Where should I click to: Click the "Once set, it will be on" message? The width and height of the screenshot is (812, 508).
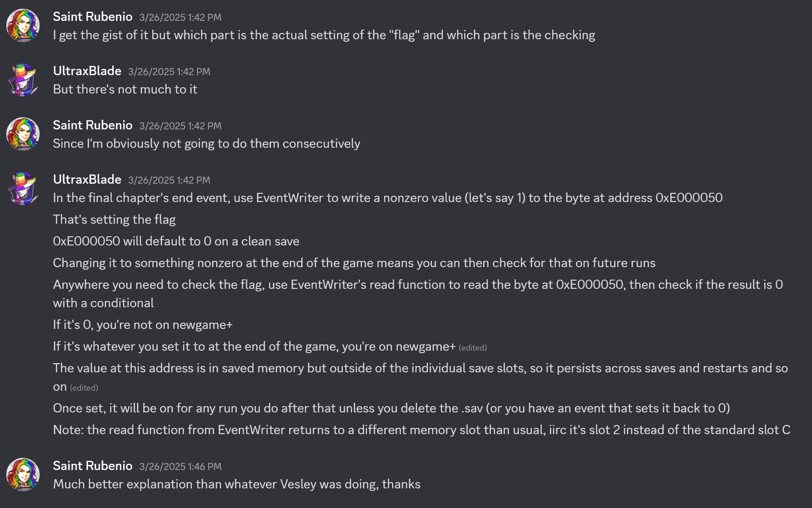point(391,408)
